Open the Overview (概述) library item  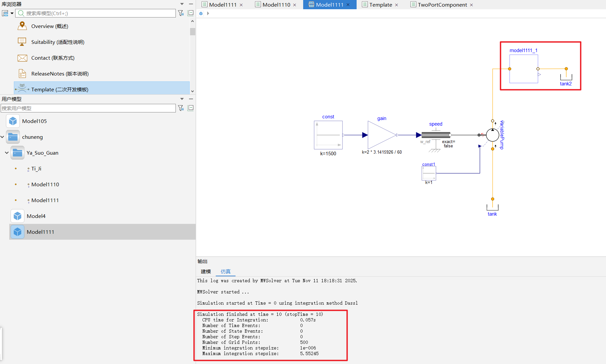click(49, 26)
